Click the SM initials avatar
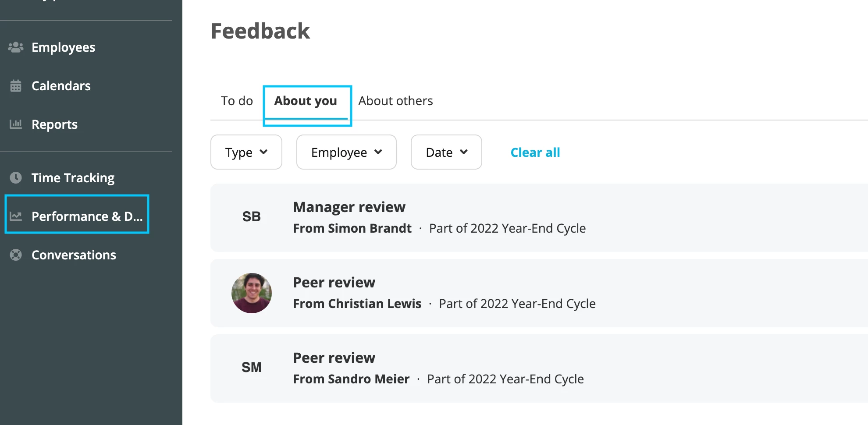868x425 pixels. click(252, 367)
